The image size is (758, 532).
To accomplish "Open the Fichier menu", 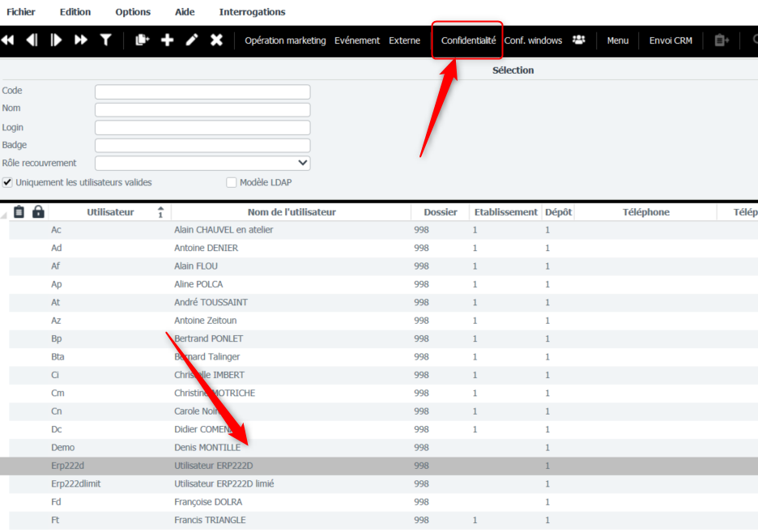I will click(21, 12).
